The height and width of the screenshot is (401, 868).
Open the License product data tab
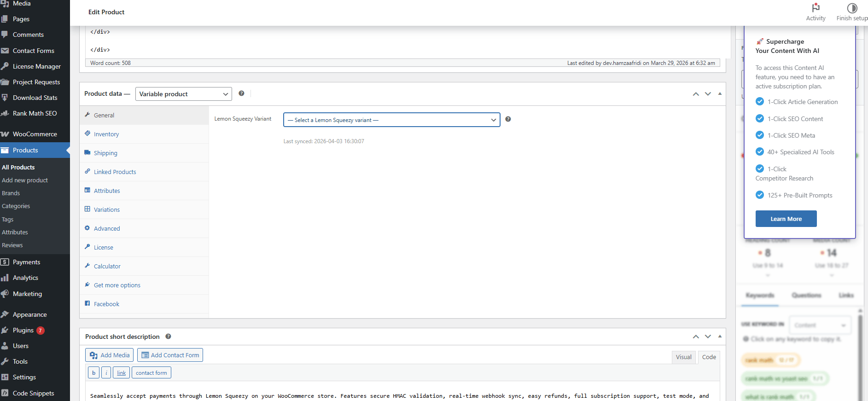pyautogui.click(x=144, y=247)
